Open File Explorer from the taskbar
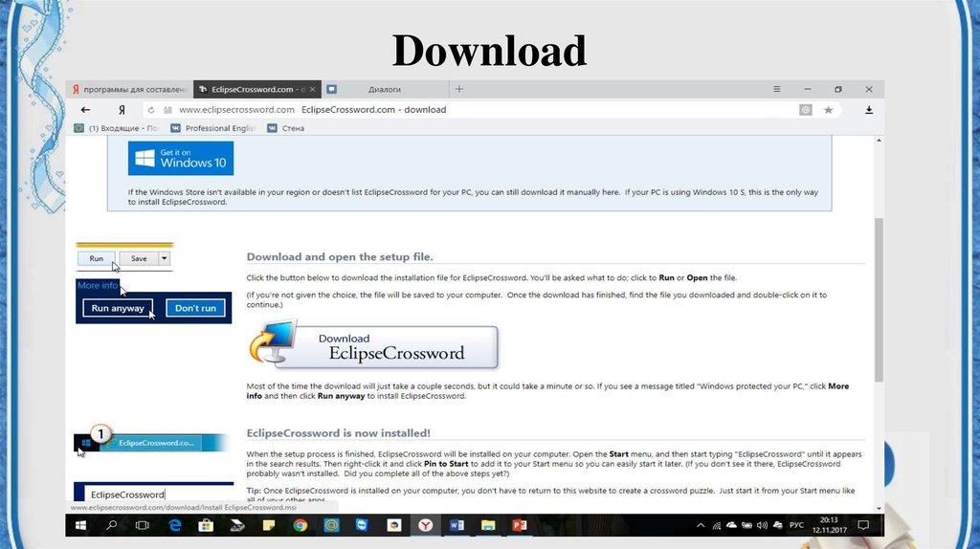 [x=488, y=525]
